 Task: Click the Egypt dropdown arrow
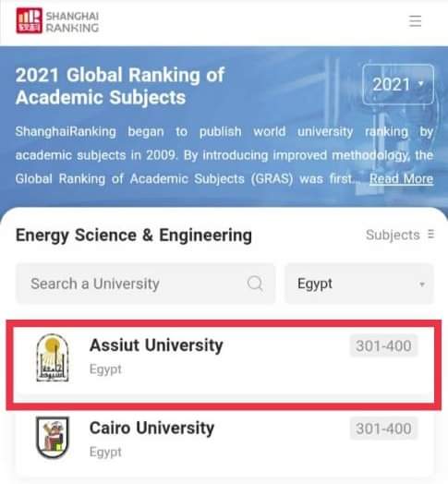click(422, 284)
